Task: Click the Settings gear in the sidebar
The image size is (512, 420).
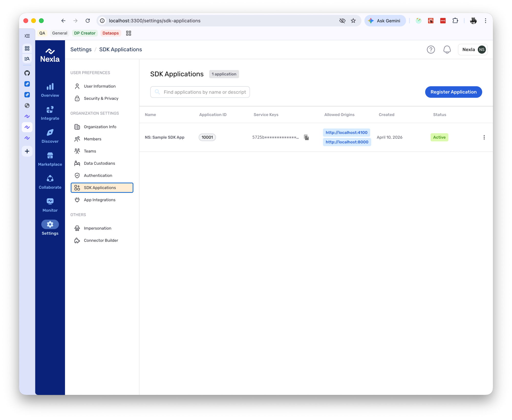Action: pos(50,225)
